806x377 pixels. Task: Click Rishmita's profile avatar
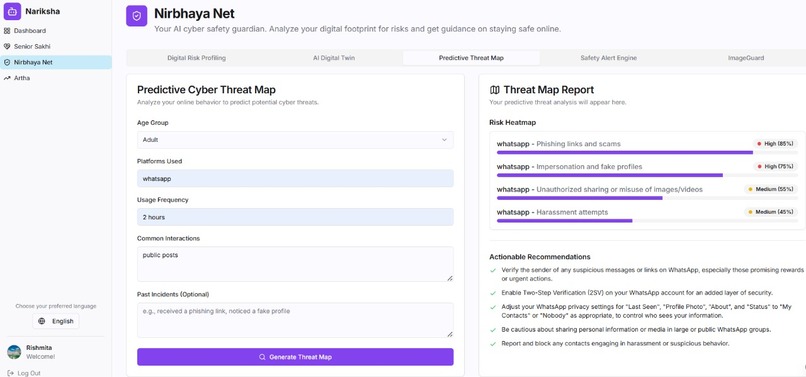(14, 352)
